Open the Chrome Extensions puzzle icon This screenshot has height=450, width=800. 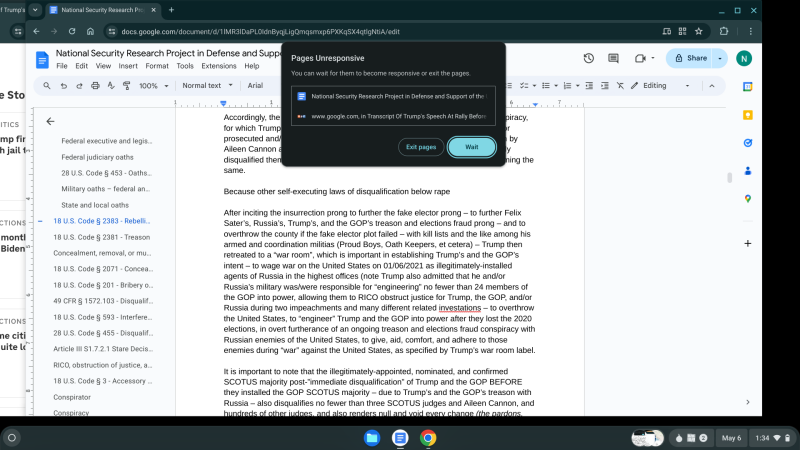(x=723, y=32)
